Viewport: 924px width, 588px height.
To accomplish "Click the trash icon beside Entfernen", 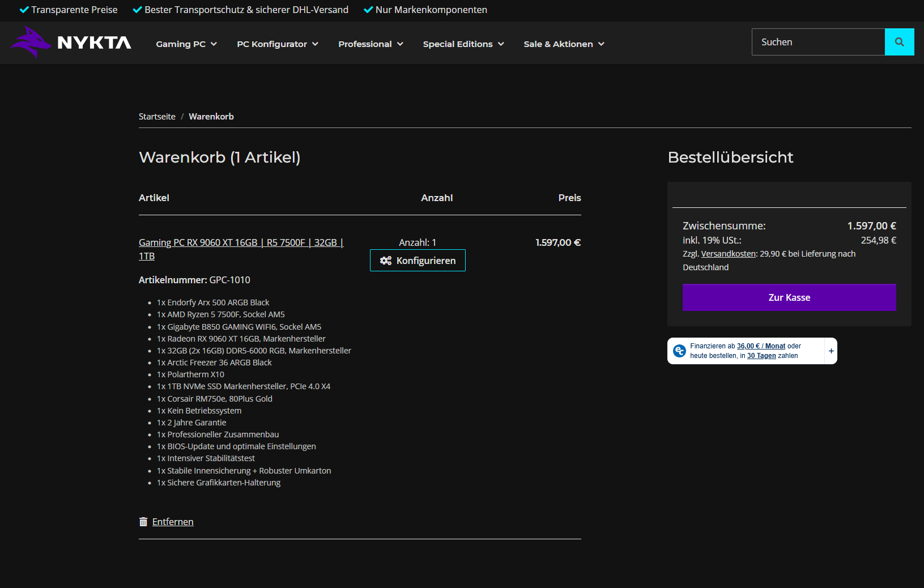I will click(143, 522).
